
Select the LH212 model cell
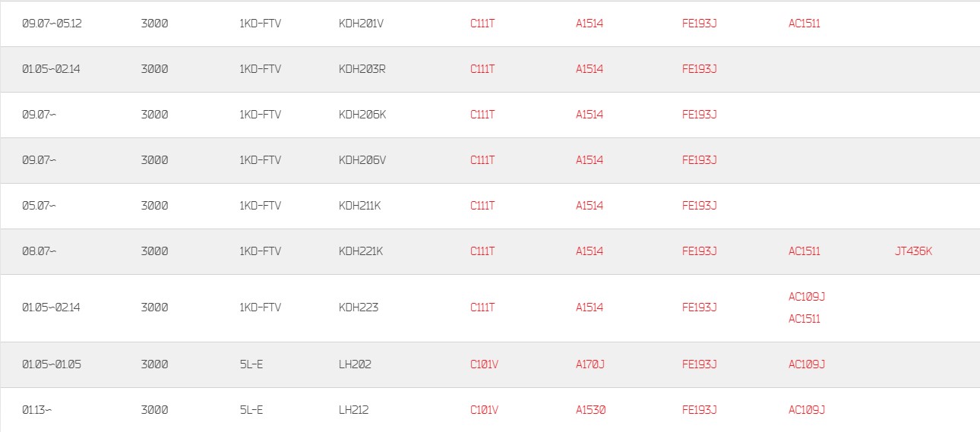pos(354,410)
